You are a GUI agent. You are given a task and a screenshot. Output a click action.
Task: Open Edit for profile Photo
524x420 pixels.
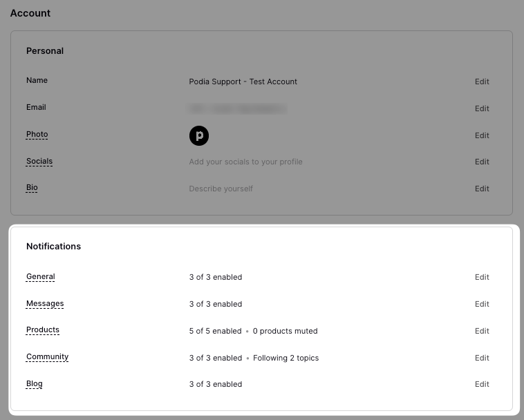(482, 135)
